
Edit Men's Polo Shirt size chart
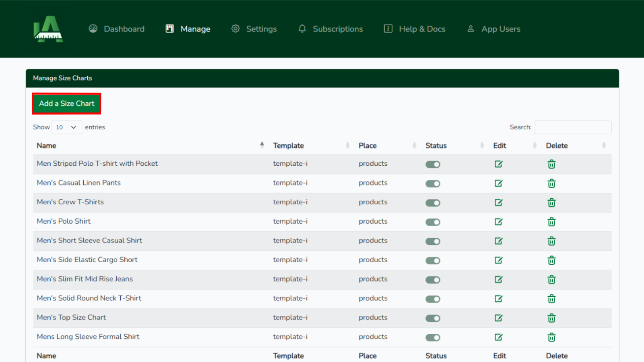point(498,222)
